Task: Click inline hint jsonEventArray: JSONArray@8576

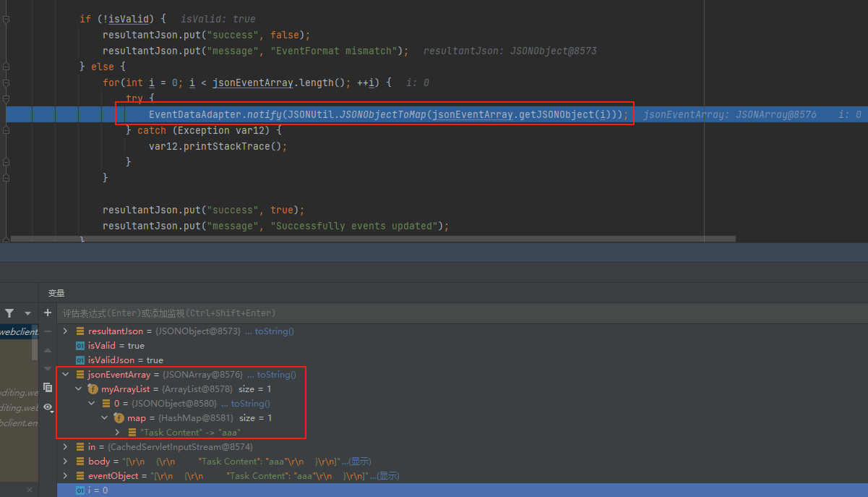Action: coord(729,114)
